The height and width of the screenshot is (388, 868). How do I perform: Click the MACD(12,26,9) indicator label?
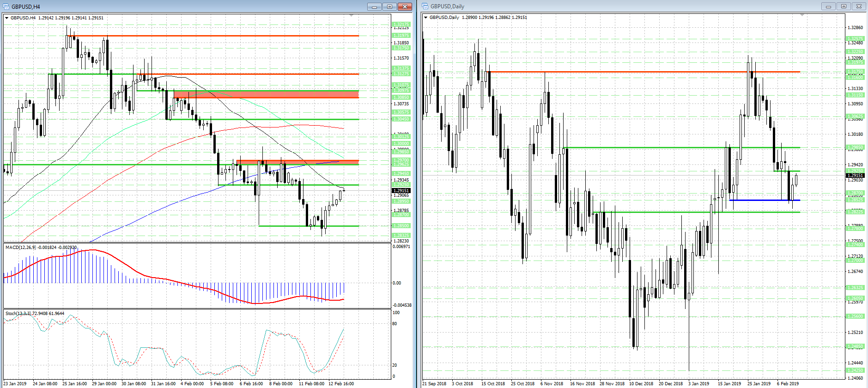pos(21,248)
